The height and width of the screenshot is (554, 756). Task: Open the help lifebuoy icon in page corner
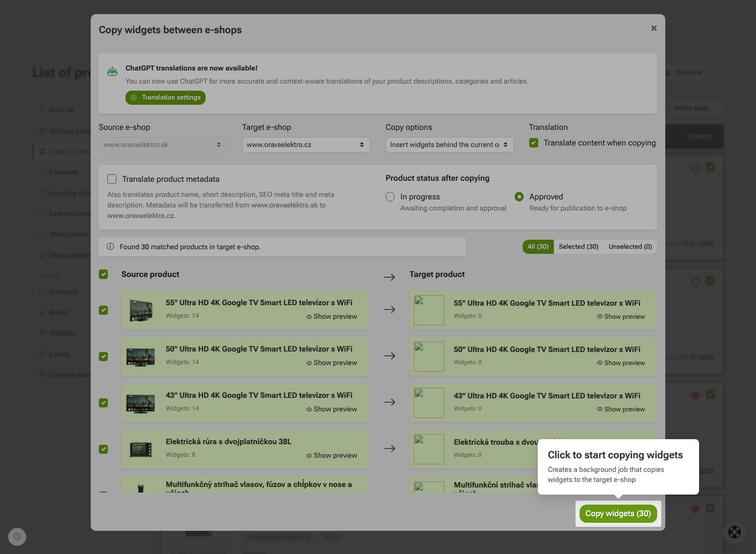point(735,532)
